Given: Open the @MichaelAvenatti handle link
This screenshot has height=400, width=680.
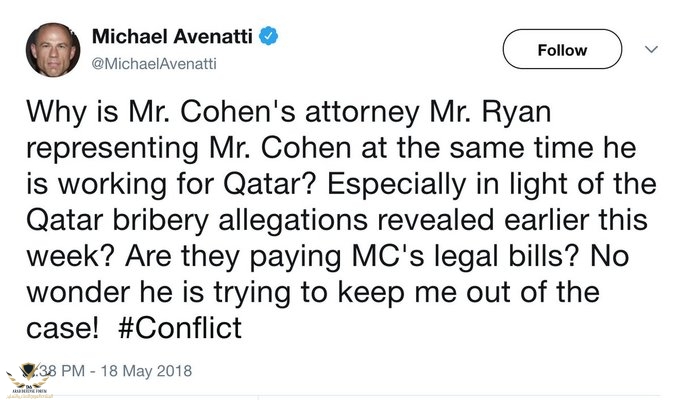Looking at the screenshot, I should click(x=152, y=64).
